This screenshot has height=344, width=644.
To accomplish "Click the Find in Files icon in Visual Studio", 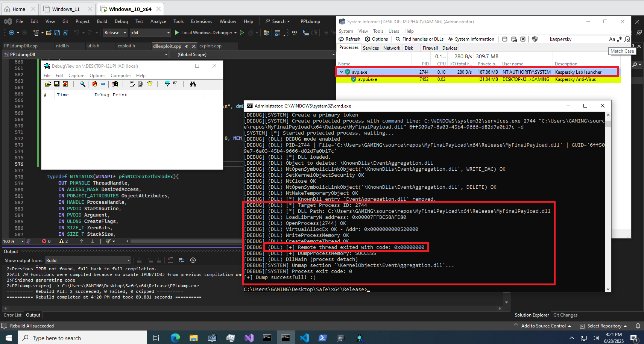I will pos(266,33).
